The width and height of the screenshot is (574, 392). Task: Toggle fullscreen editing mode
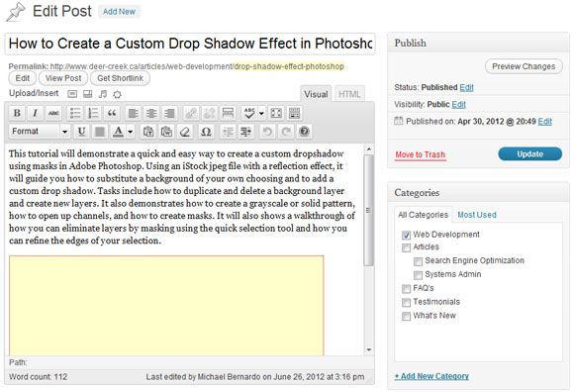[276, 113]
